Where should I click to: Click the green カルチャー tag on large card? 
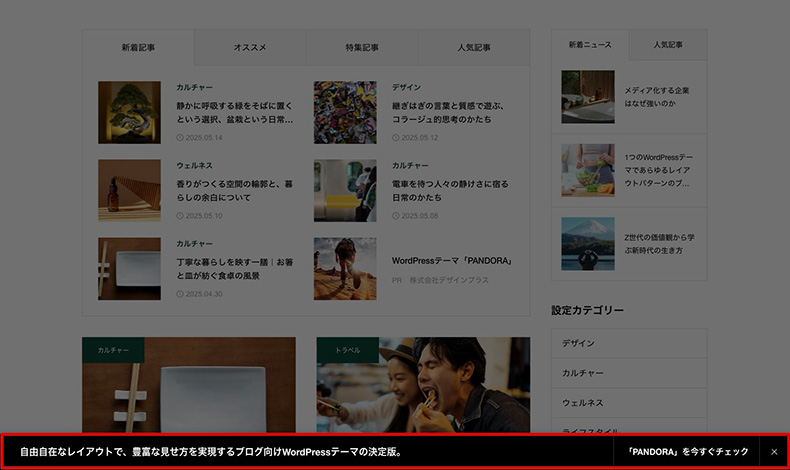113,350
